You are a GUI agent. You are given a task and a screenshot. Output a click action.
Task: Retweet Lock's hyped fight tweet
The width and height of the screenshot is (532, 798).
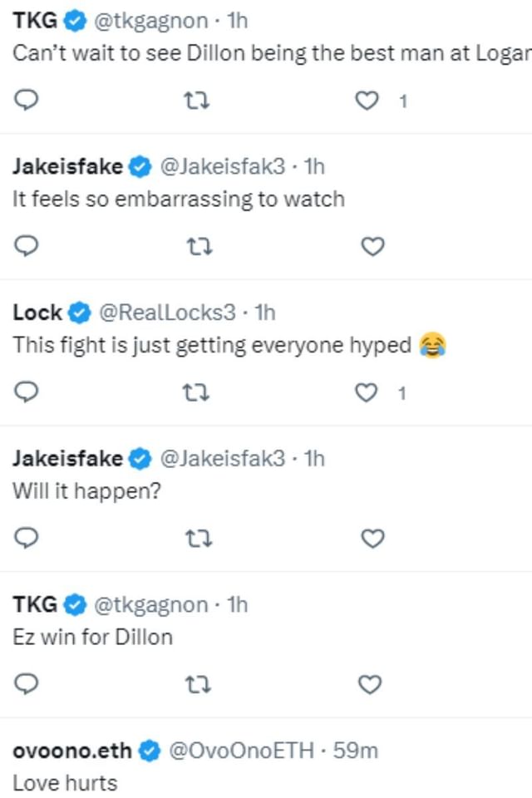coord(197,392)
